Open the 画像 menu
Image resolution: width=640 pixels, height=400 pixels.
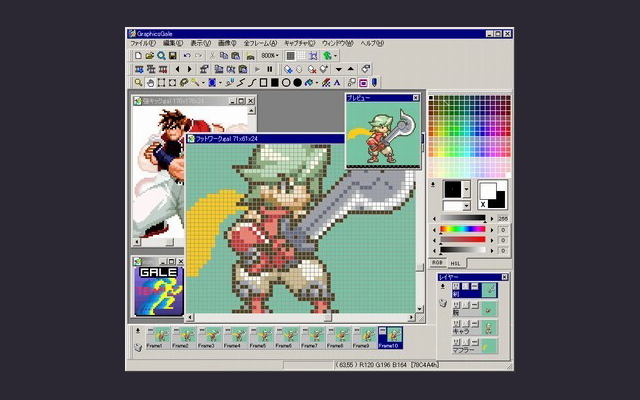tap(227, 43)
